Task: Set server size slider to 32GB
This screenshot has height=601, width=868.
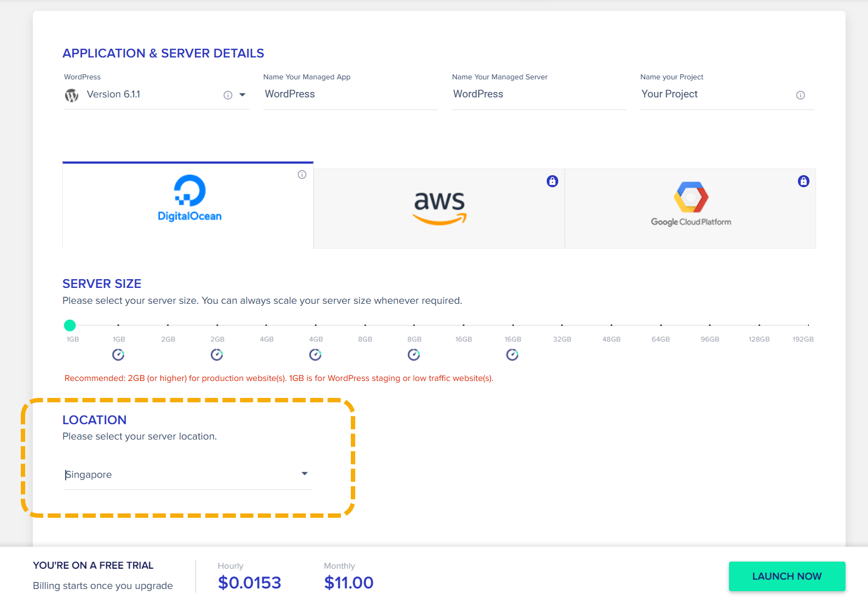Action: point(562,326)
